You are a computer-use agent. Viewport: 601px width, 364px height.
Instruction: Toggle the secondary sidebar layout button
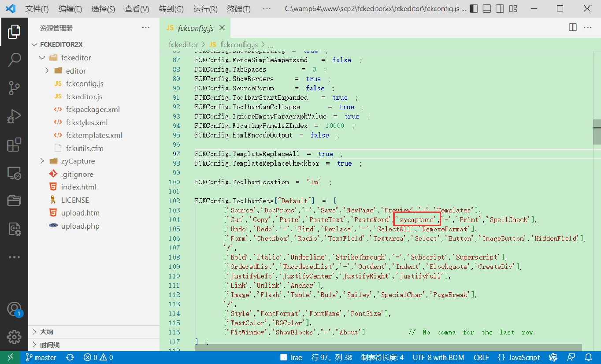pos(500,9)
